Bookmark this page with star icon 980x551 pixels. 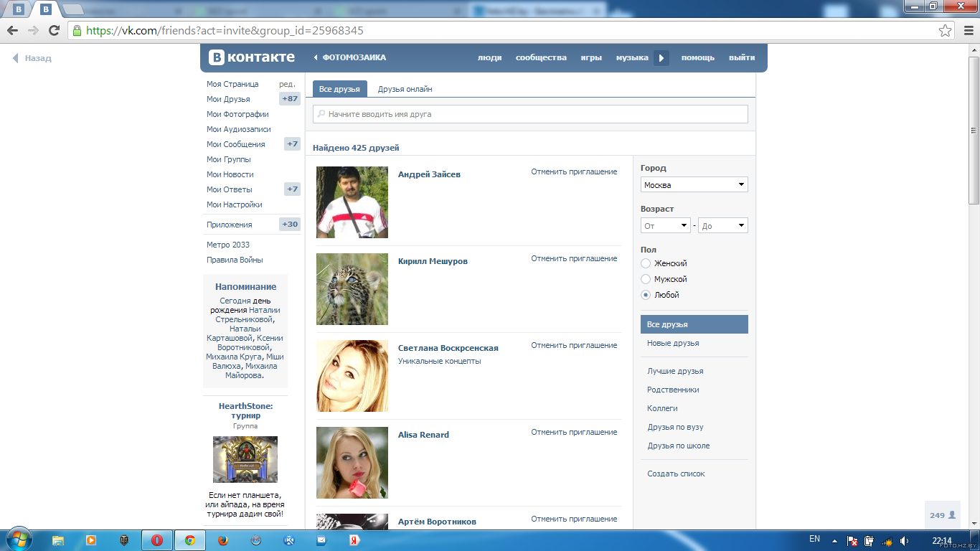[946, 31]
